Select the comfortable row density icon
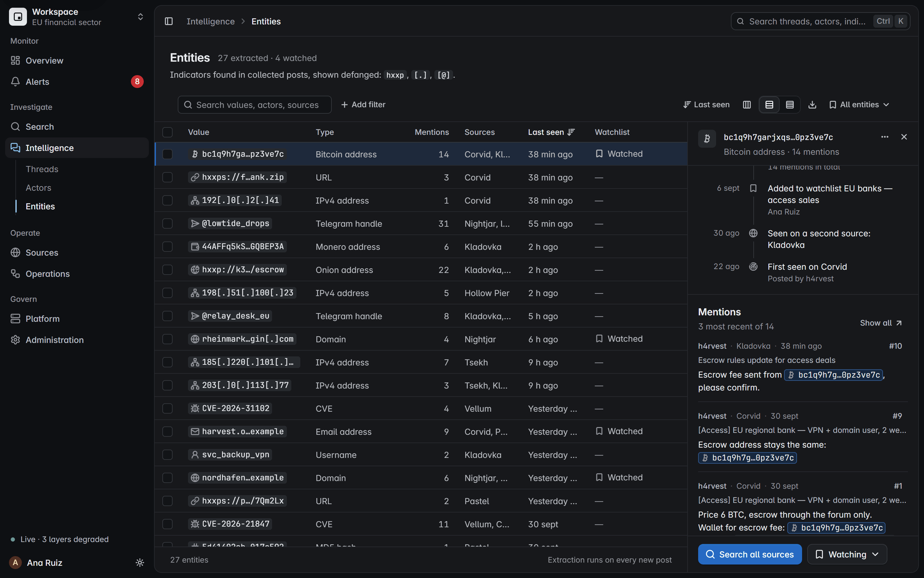 point(769,105)
